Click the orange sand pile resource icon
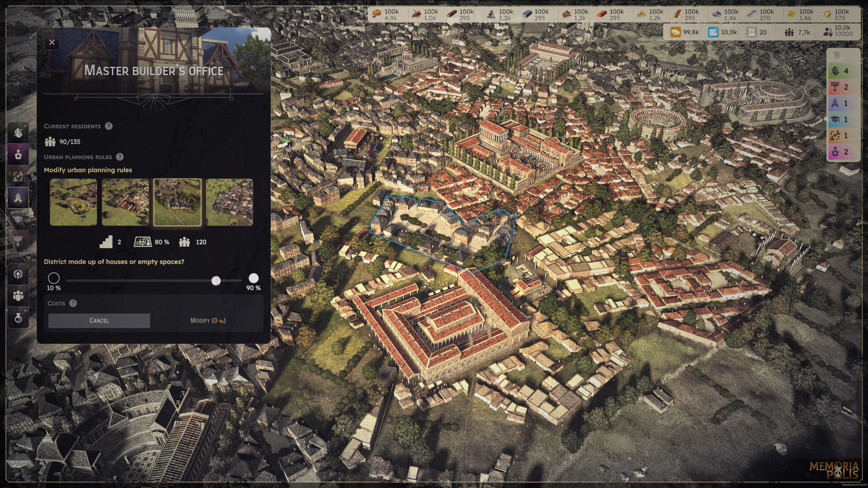Screen dimensions: 868x488 [x=641, y=14]
